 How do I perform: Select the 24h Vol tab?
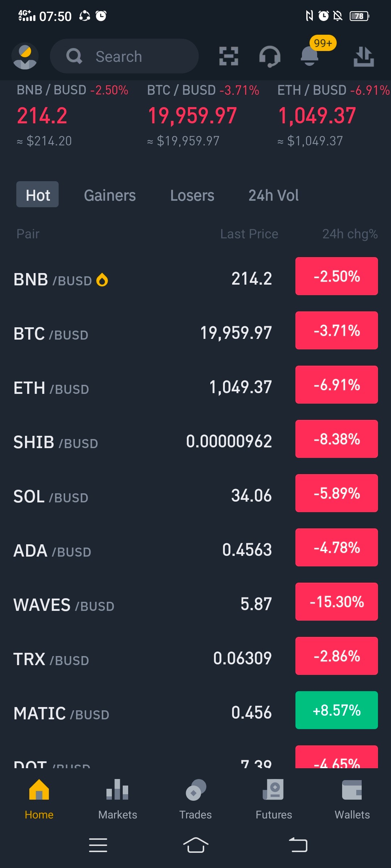click(273, 195)
